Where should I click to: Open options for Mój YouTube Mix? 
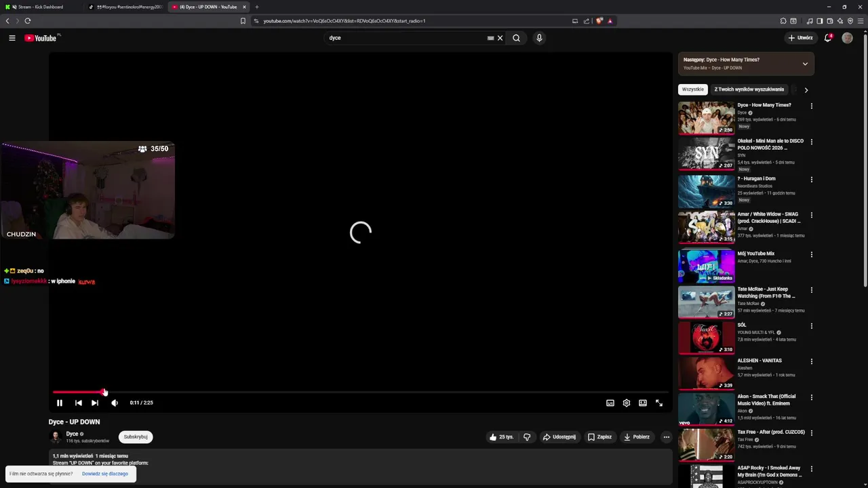(811, 254)
